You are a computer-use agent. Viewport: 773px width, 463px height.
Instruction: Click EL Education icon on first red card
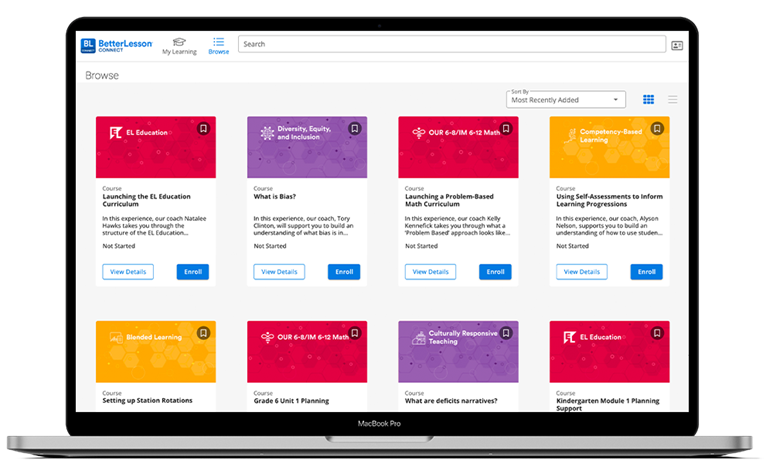point(115,133)
